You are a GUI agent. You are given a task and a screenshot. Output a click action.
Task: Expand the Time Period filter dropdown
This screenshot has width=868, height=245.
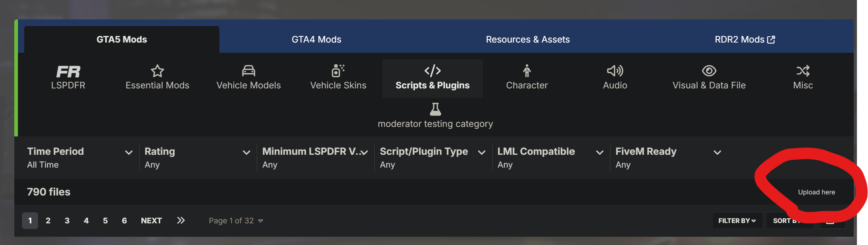coord(129,152)
